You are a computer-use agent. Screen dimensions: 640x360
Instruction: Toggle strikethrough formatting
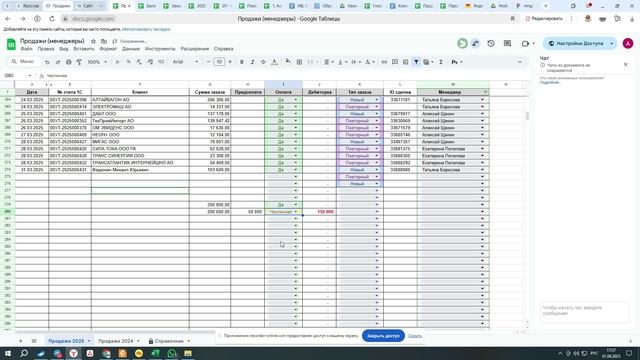point(263,62)
